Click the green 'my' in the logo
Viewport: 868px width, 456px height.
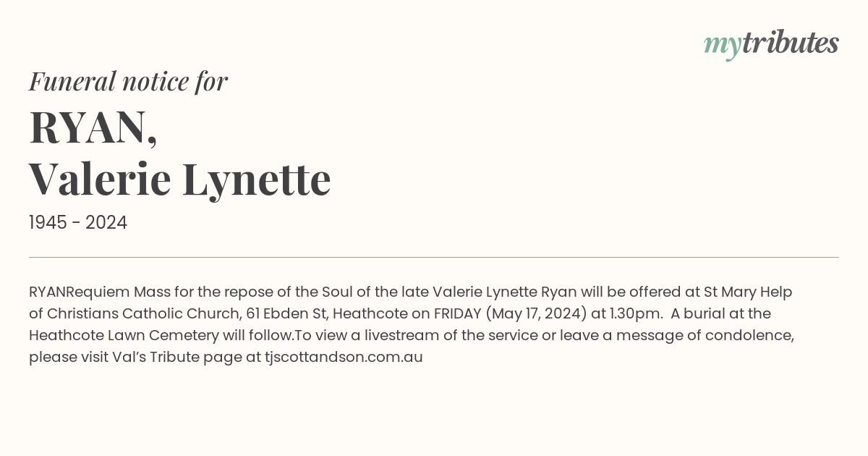(x=723, y=46)
